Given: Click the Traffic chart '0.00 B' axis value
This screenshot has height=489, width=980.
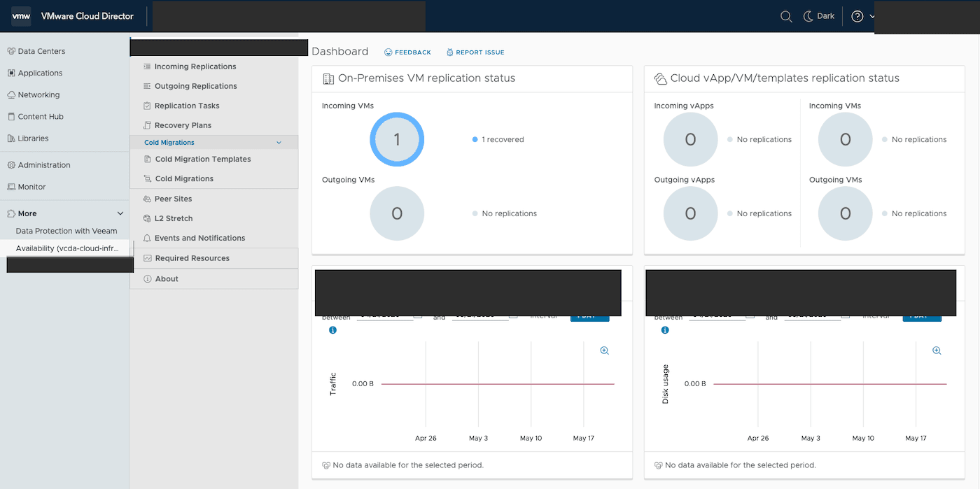Looking at the screenshot, I should [x=363, y=383].
